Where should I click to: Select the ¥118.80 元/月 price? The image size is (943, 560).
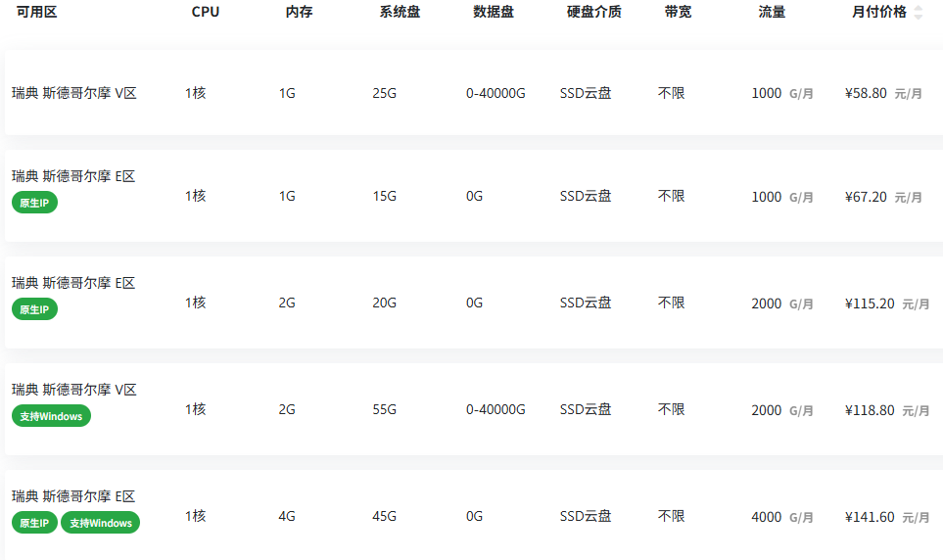click(x=887, y=410)
